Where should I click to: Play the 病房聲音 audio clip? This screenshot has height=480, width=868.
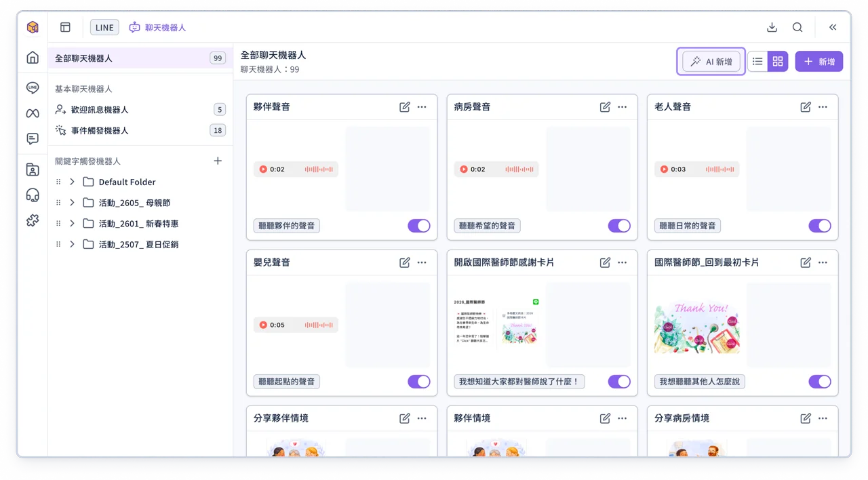point(464,169)
